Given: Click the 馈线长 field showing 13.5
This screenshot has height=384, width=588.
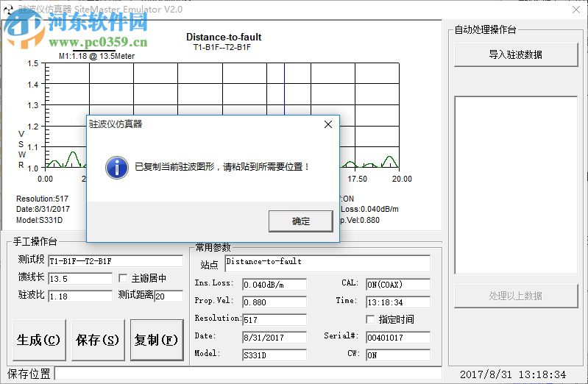Looking at the screenshot, I should point(80,279).
